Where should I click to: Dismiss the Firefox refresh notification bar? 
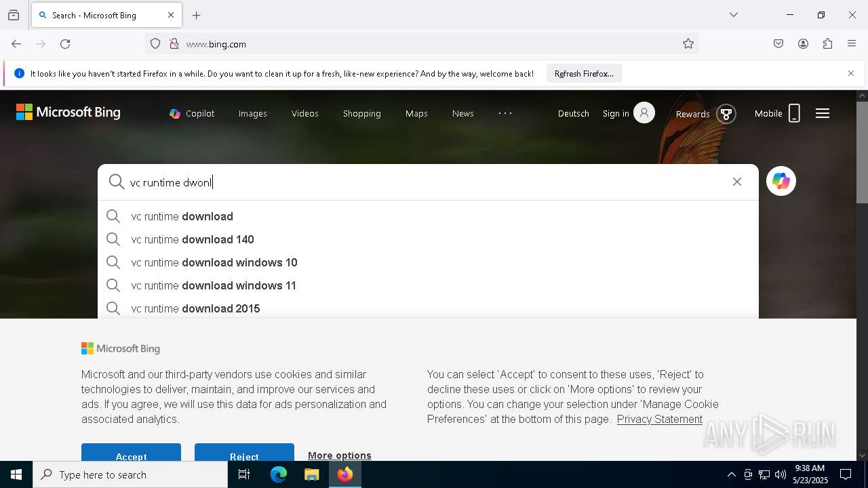click(x=851, y=73)
